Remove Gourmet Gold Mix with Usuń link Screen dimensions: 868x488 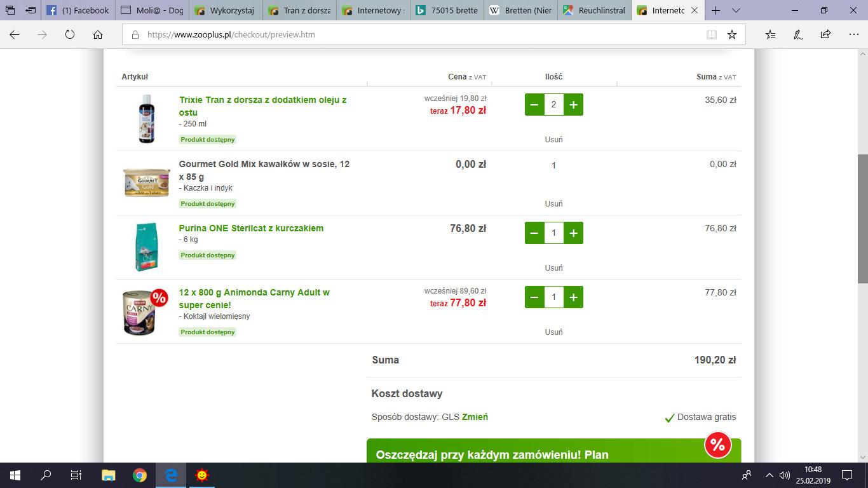coord(553,204)
